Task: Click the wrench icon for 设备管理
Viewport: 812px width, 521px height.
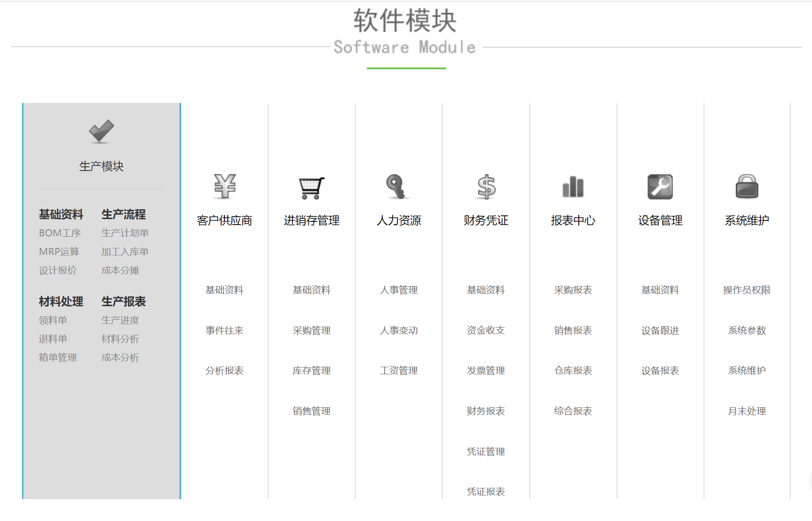Action: 660,187
